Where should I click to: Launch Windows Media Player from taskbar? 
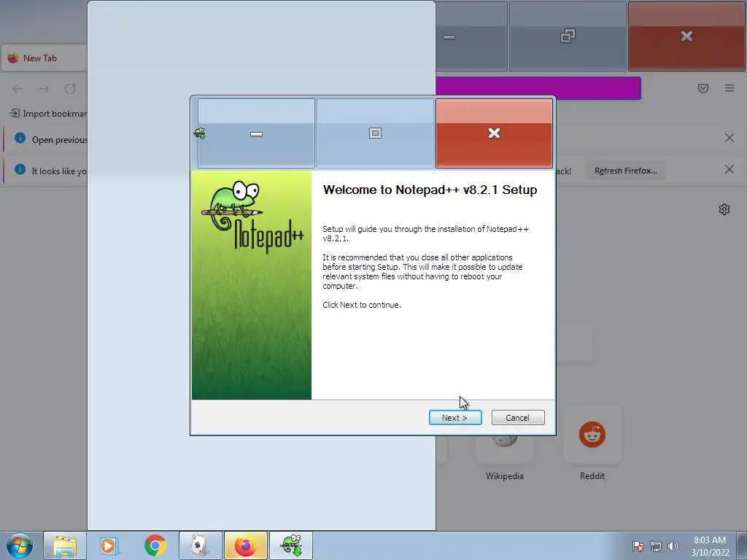pyautogui.click(x=109, y=545)
